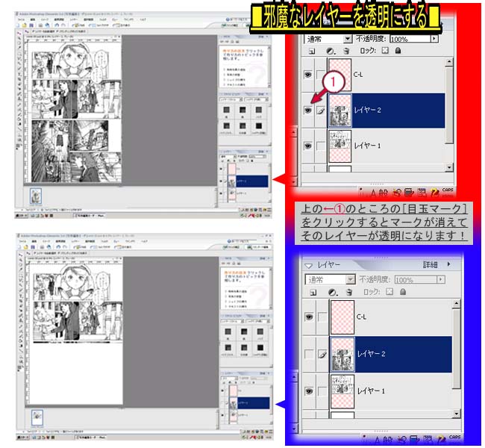This screenshot has width=485, height=448.
Task: Click the layer list scroll-up arrow in red-framed panel
Action: pos(448,62)
